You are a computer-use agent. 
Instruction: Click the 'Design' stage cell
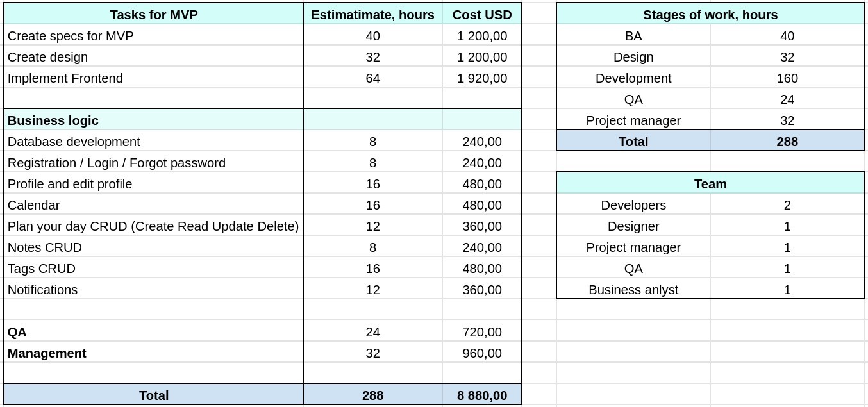click(x=633, y=57)
